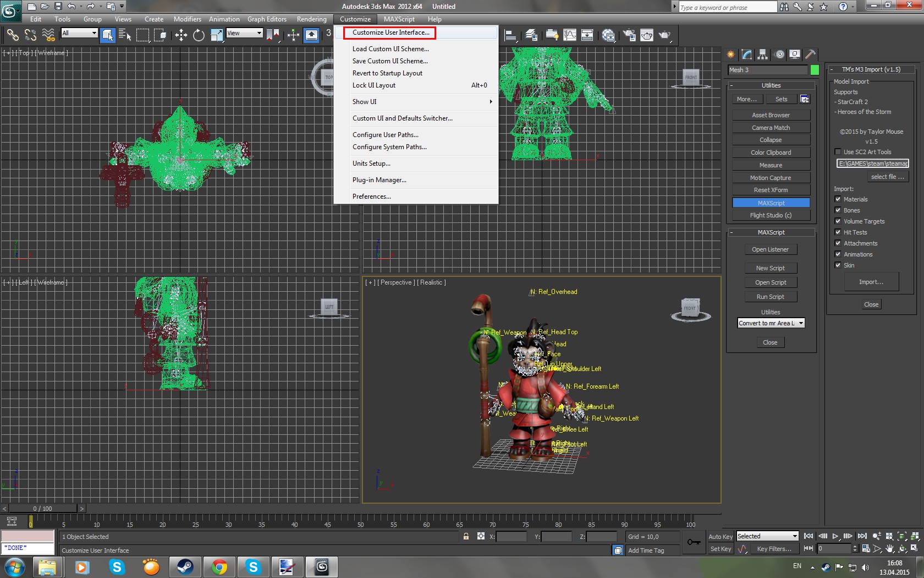Uncheck the Skin import checkbox

click(838, 265)
